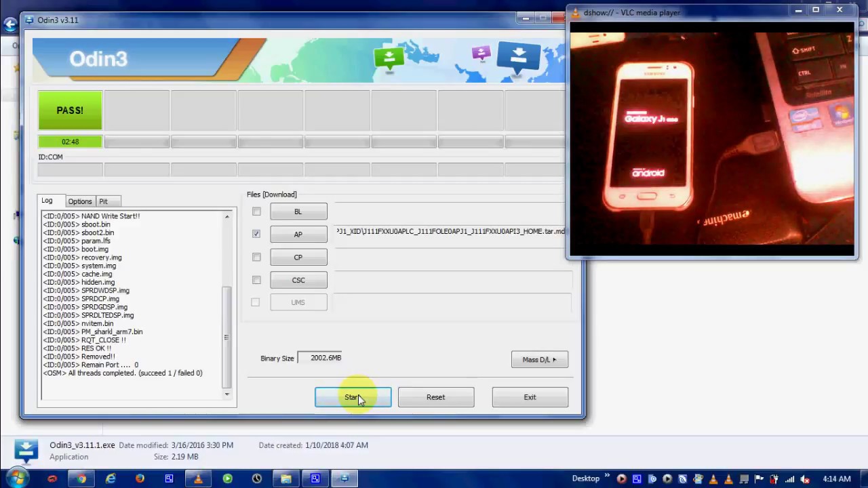
Task: Click the Odin3_v3.11.1.exe file icon in the details pane
Action: coord(26,451)
